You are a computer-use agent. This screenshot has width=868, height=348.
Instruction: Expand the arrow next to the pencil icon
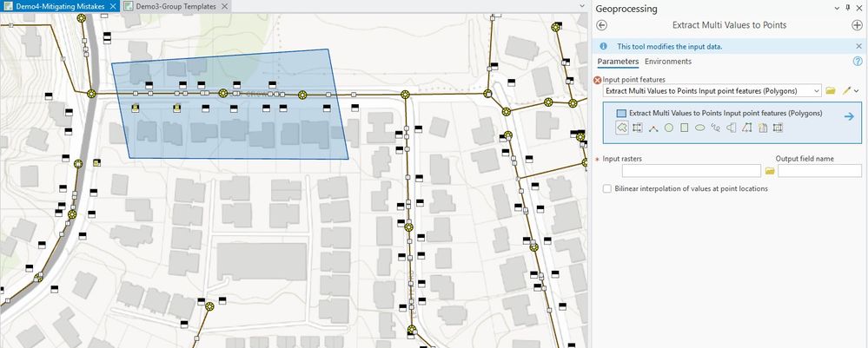point(857,91)
